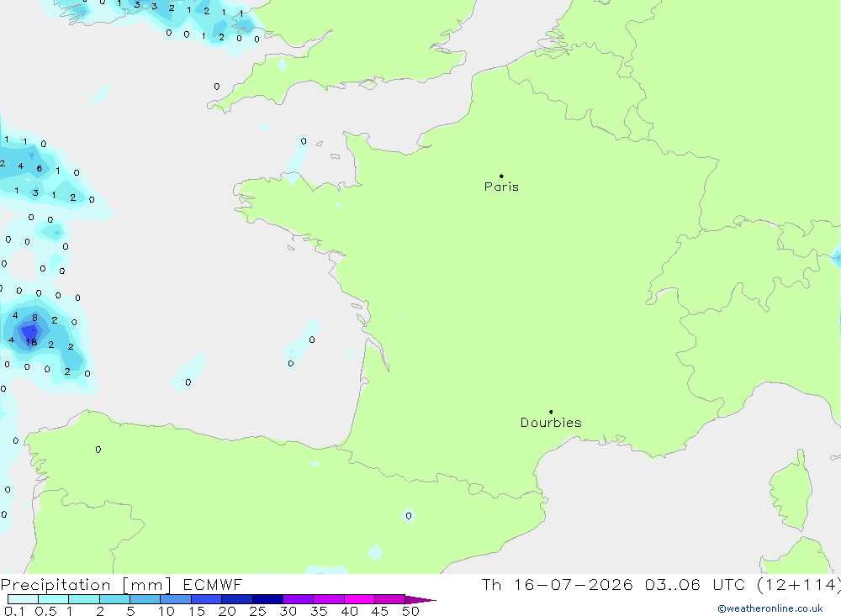Click the 'Precipitation [mm]' title text
The image size is (841, 616).
(x=86, y=585)
